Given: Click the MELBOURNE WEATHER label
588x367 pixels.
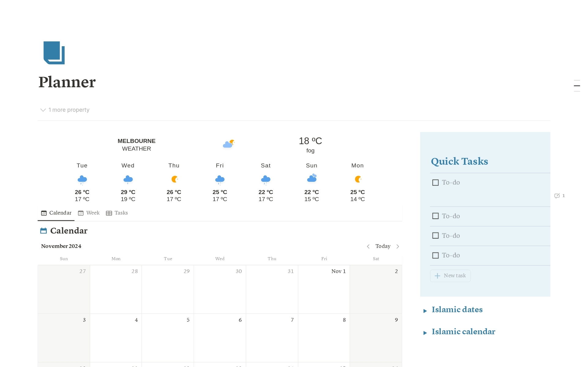Looking at the screenshot, I should click(x=137, y=145).
